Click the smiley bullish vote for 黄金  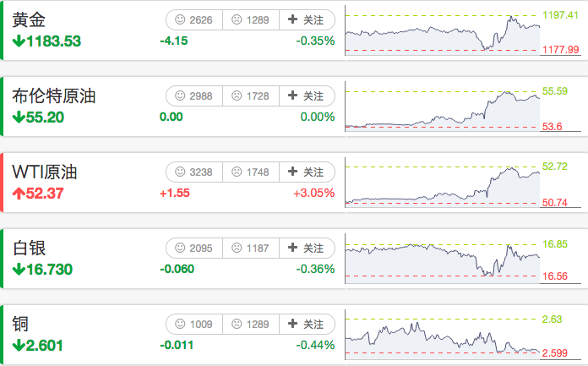[193, 19]
